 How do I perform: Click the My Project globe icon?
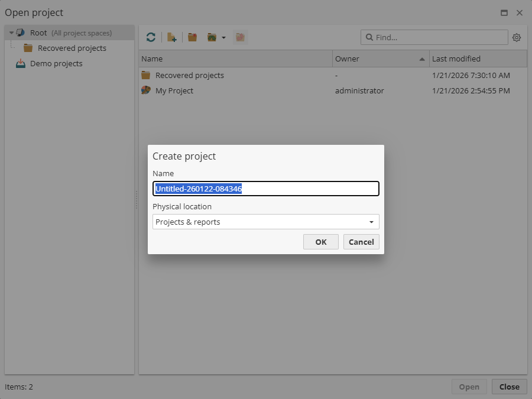pyautogui.click(x=145, y=90)
